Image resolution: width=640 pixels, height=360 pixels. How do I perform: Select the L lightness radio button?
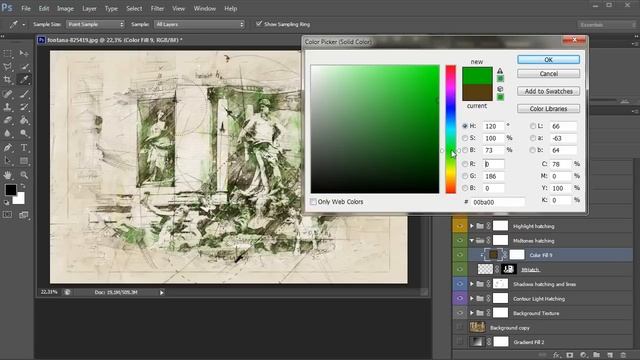coord(533,126)
